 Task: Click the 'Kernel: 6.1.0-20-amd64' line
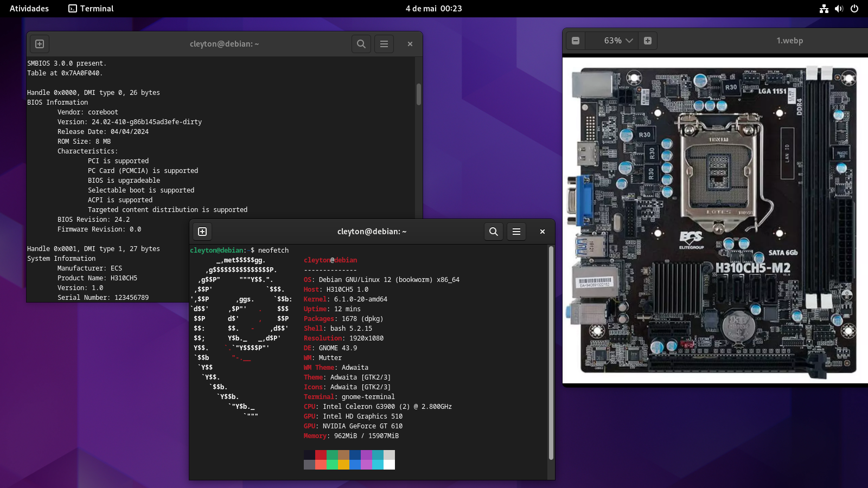point(346,299)
